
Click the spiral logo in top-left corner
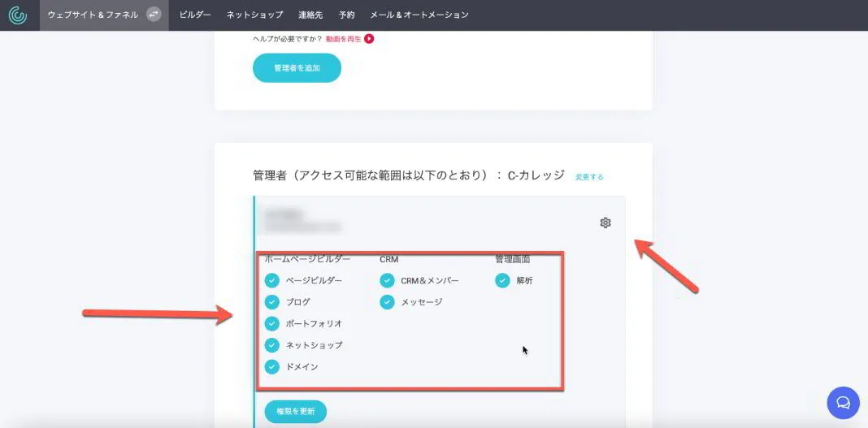(x=17, y=15)
